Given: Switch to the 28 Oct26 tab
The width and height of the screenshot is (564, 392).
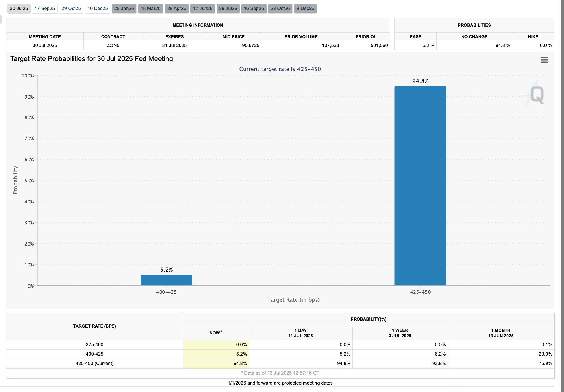Looking at the screenshot, I should pyautogui.click(x=280, y=9).
